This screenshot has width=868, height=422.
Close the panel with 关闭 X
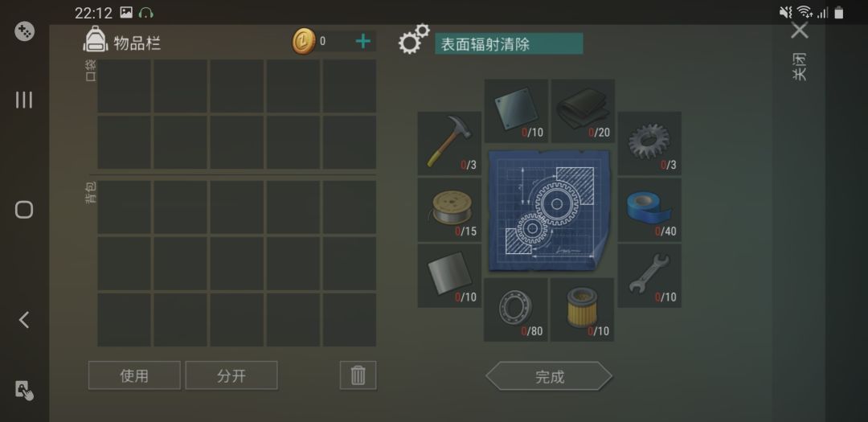click(800, 31)
